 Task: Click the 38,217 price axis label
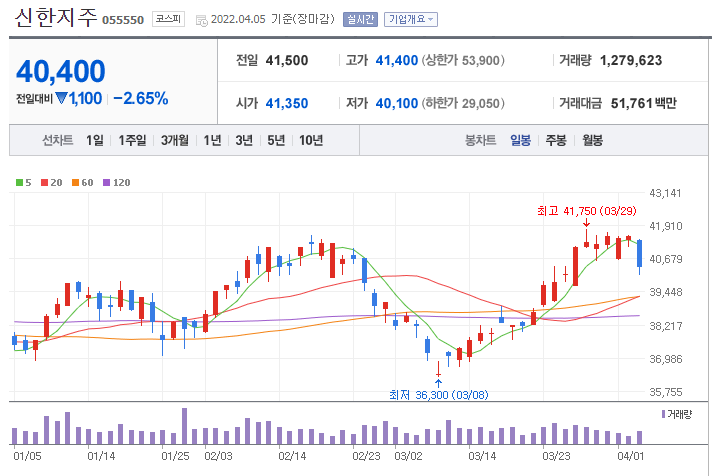(x=666, y=326)
